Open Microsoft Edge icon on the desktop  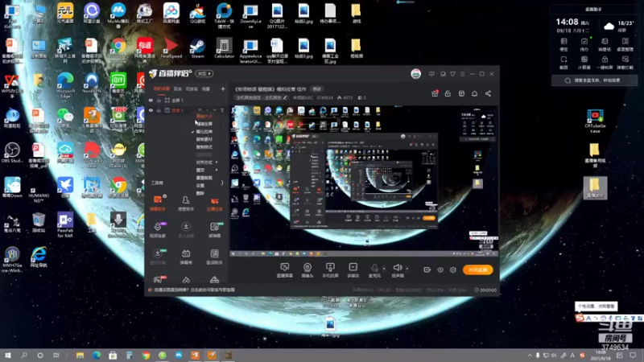(65, 85)
